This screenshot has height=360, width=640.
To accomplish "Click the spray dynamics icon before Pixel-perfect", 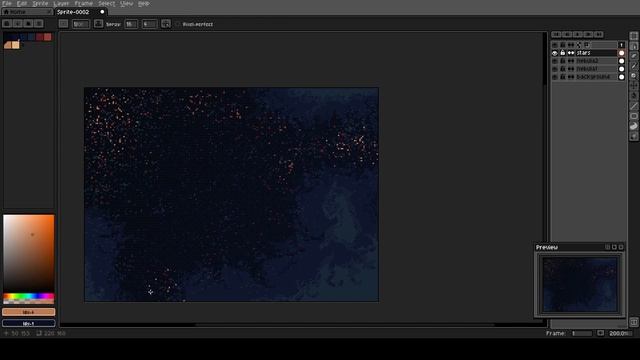I will coord(166,24).
